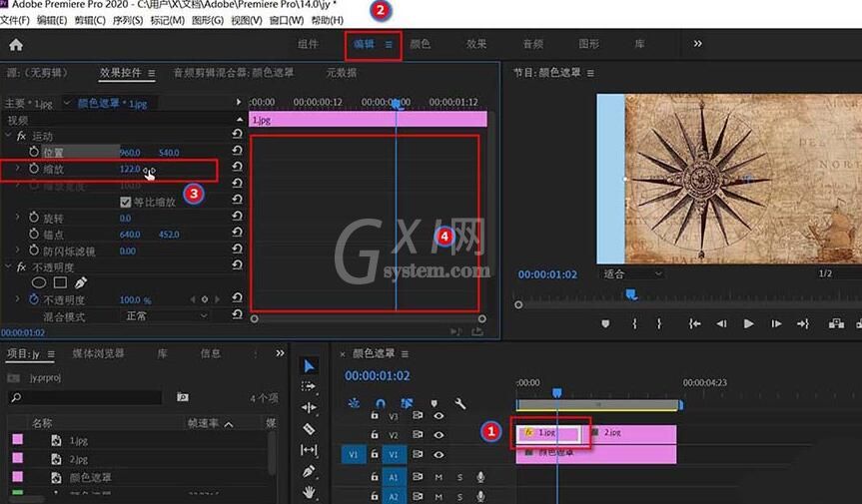Reset the Rotation parameter
This screenshot has height=504, width=862.
pos(237,216)
